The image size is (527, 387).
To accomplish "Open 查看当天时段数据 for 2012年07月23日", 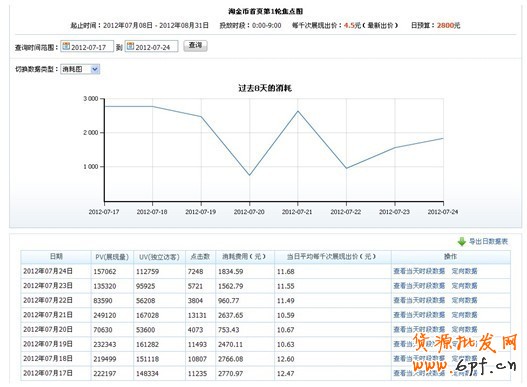I will pyautogui.click(x=419, y=286).
